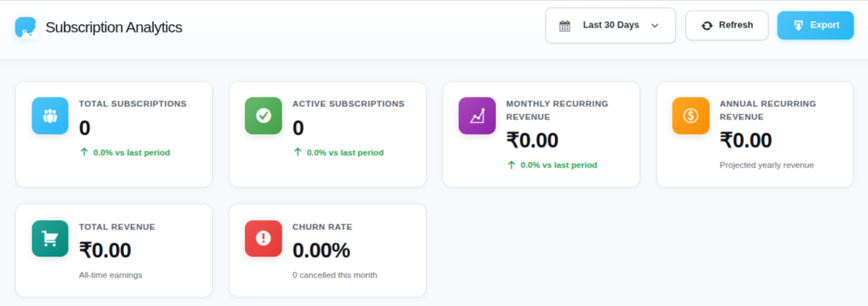Click the Churn Rate 0.00% value

coord(321,251)
